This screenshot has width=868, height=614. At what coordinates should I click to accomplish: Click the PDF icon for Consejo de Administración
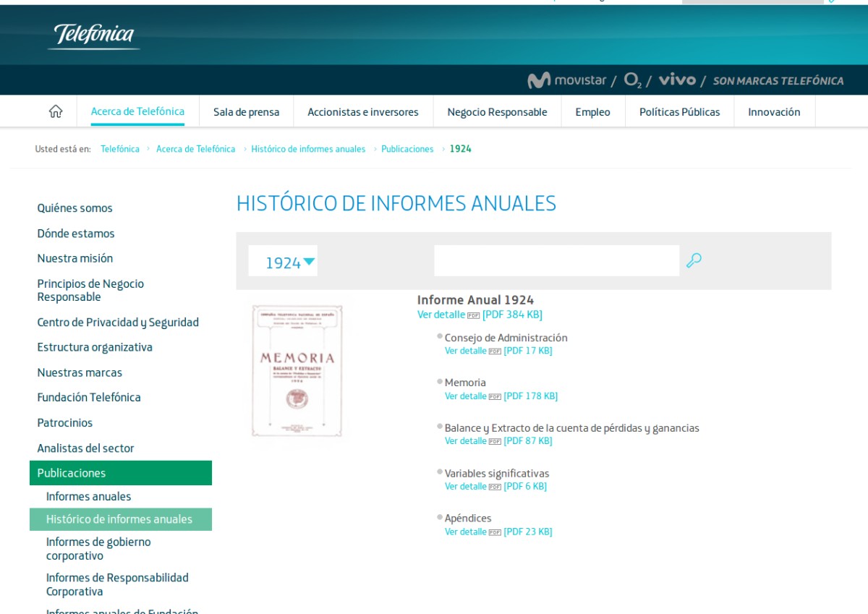[493, 351]
